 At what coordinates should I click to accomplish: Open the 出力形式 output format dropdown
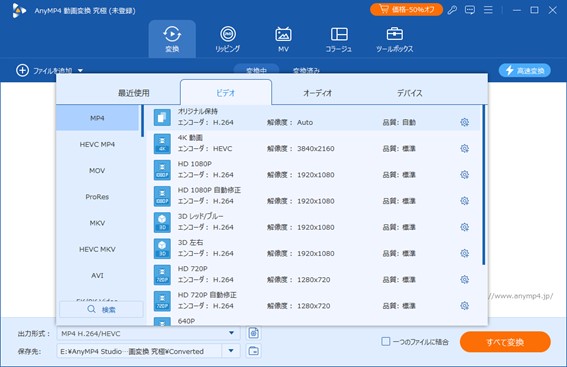pos(148,333)
